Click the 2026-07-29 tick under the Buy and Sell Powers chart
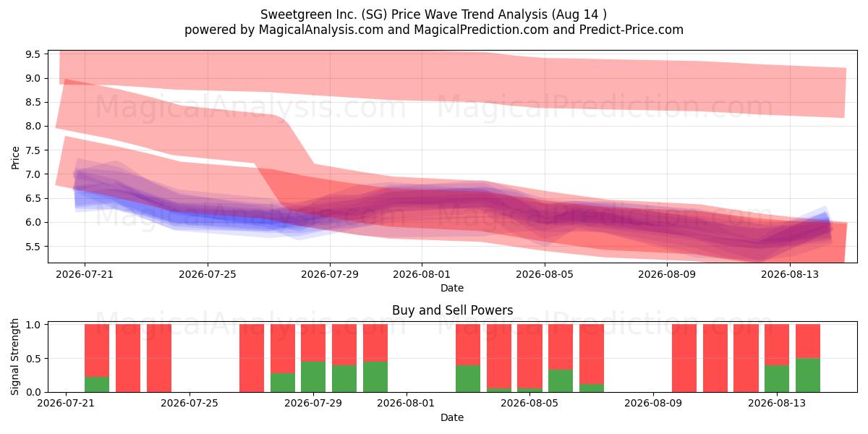The image size is (868, 434). 313,404
